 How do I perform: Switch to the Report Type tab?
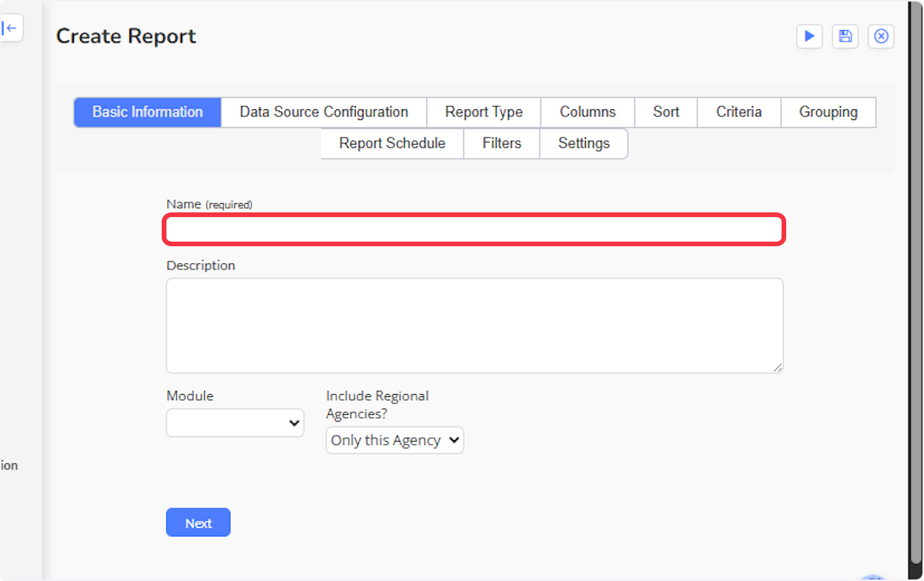point(484,112)
